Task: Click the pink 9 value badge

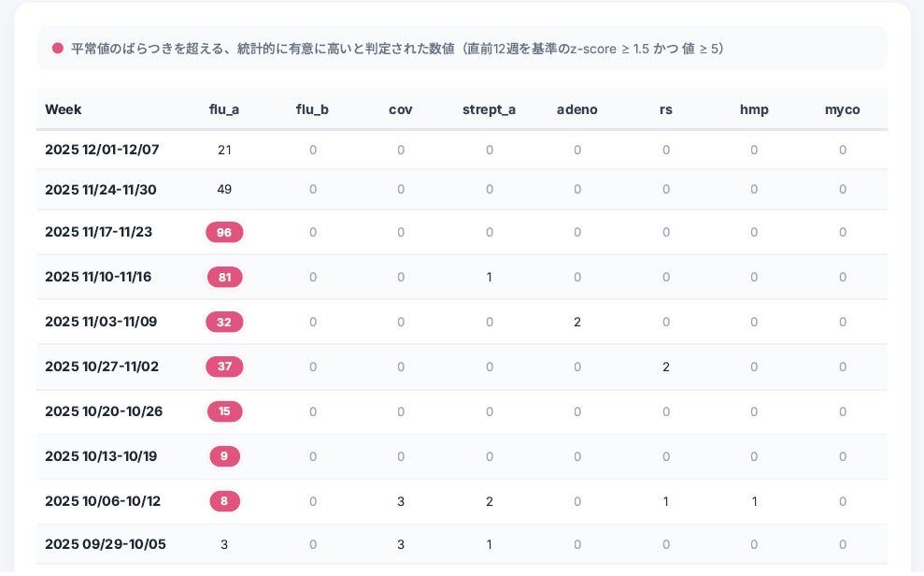Action: coord(224,456)
